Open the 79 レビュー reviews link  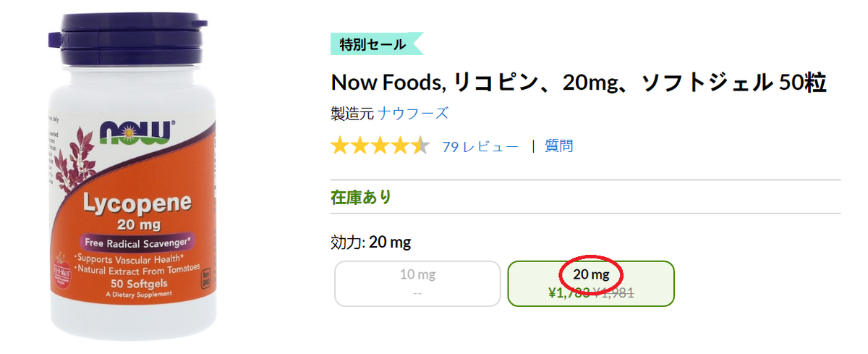click(x=480, y=146)
